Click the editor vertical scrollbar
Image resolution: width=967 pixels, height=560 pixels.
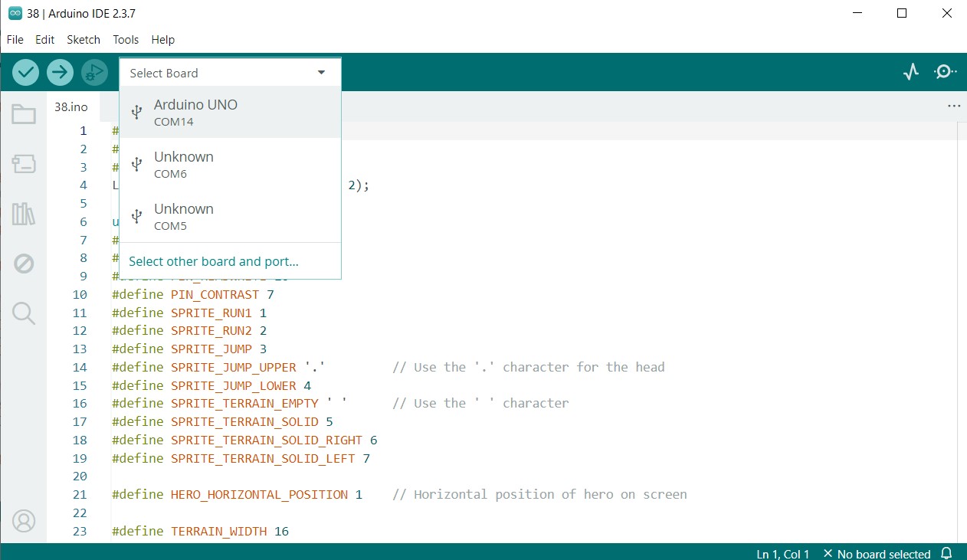click(962, 332)
